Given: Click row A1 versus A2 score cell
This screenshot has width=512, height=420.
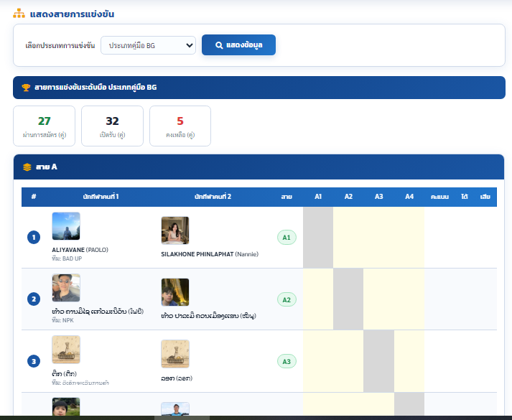Looking at the screenshot, I should click(x=348, y=237).
